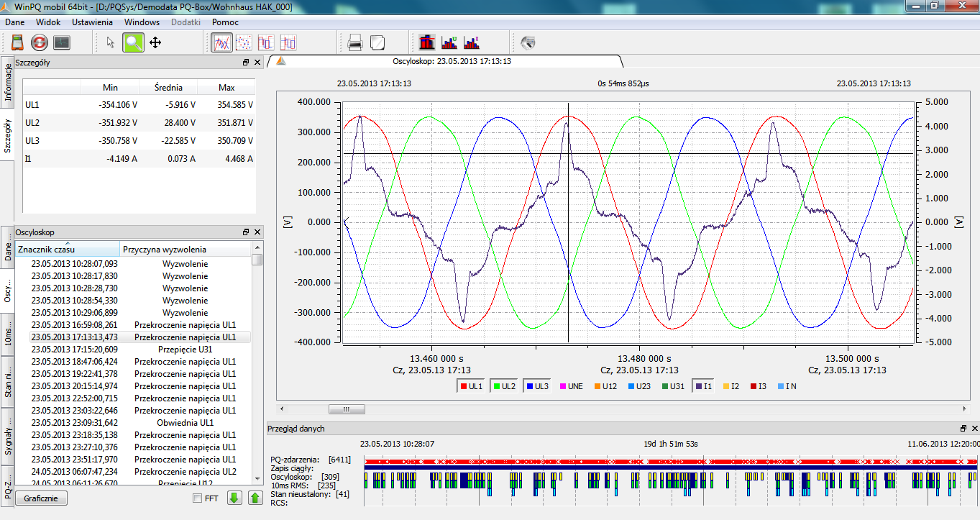Click the event list scroll-down arrow
The image size is (980, 520).
257,478
